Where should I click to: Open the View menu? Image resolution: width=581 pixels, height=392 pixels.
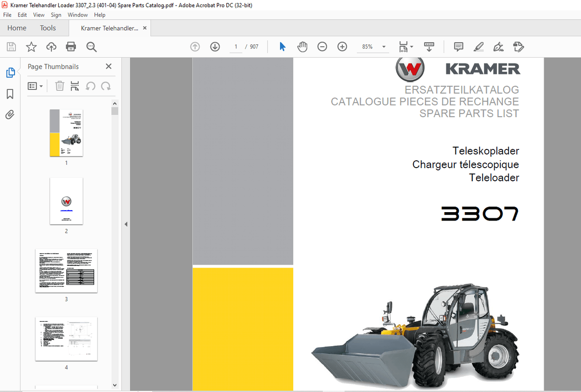pyautogui.click(x=38, y=15)
